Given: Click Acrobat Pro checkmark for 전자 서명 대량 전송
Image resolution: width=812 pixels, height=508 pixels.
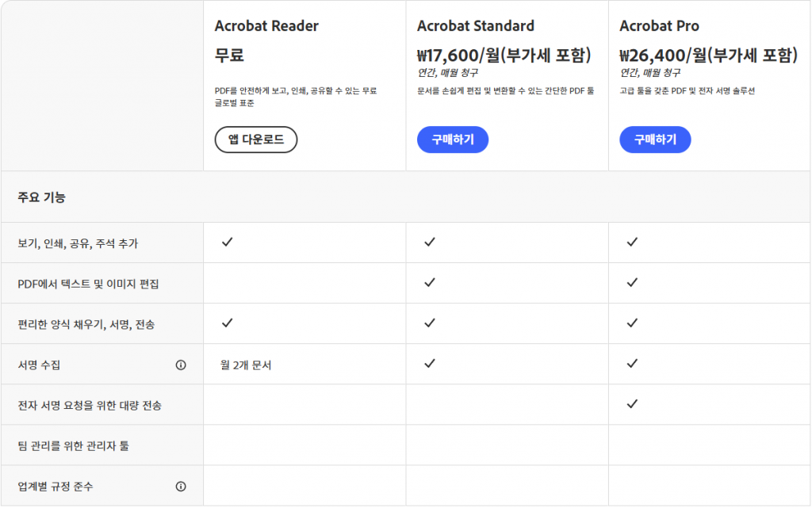Looking at the screenshot, I should click(631, 404).
